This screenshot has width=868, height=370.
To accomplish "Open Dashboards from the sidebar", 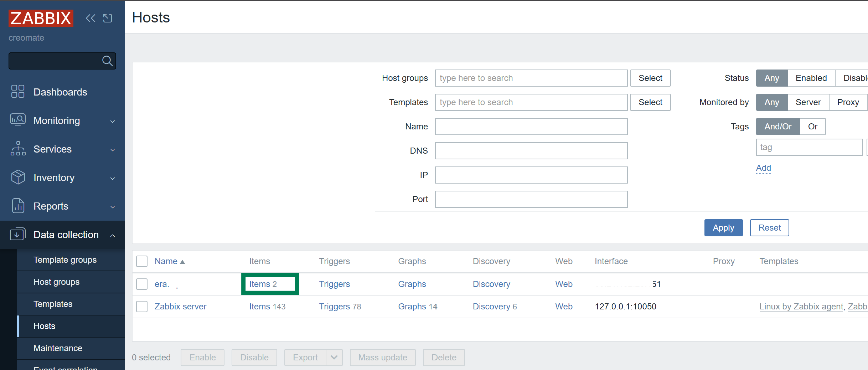I will coord(60,92).
